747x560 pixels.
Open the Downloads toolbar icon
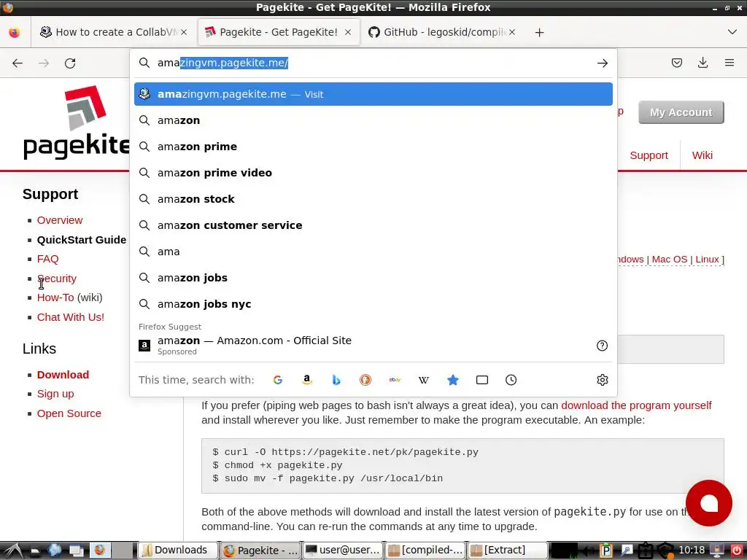tap(703, 63)
